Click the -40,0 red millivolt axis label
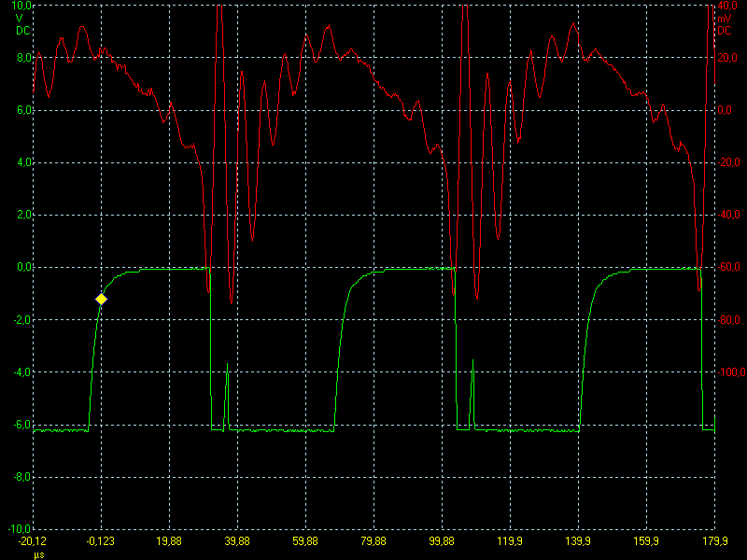 coord(729,215)
